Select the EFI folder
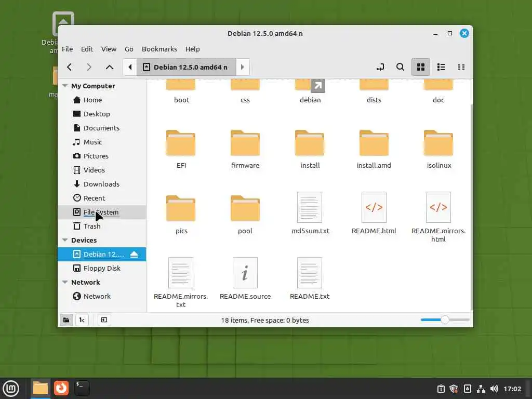Screen dimensions: 532x399 click(x=181, y=149)
